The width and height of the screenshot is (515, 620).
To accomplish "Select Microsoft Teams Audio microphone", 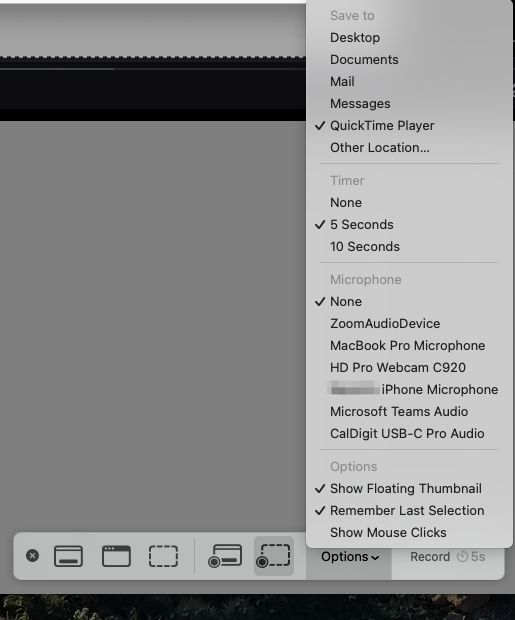I will pyautogui.click(x=409, y=412).
